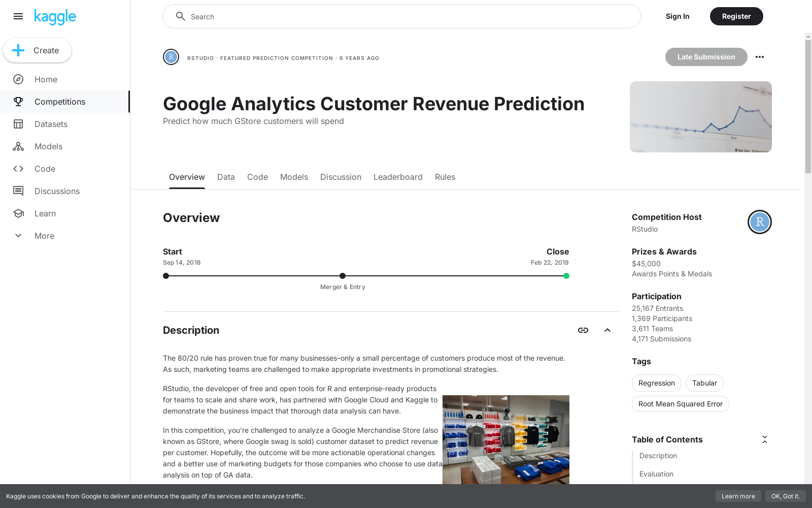Image resolution: width=812 pixels, height=508 pixels.
Task: Click the $45,000 prize amount
Action: click(646, 264)
